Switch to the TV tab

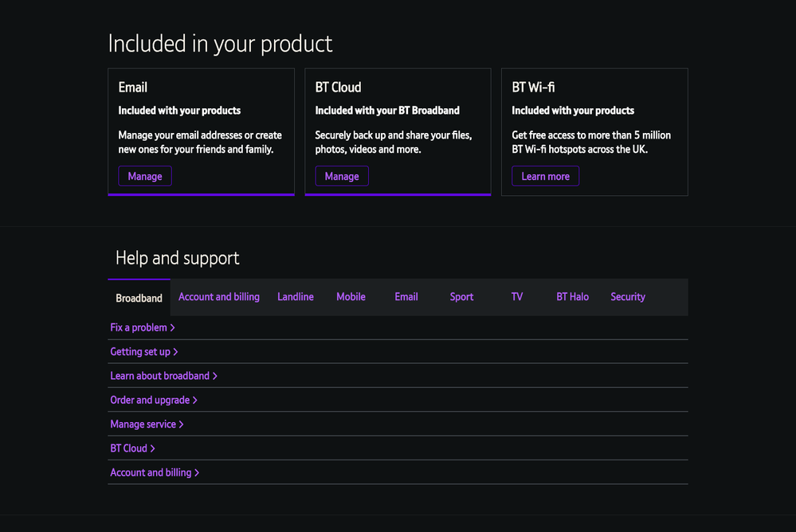pyautogui.click(x=517, y=297)
